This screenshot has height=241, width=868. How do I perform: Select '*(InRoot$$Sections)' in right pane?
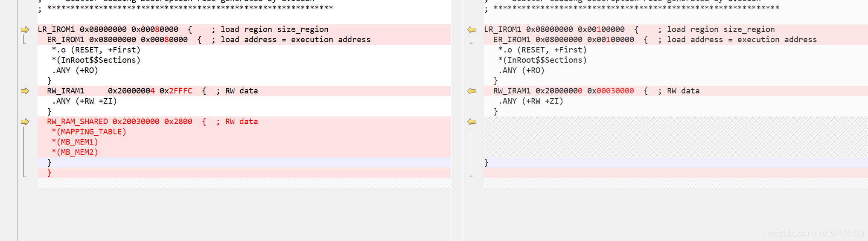(x=542, y=60)
